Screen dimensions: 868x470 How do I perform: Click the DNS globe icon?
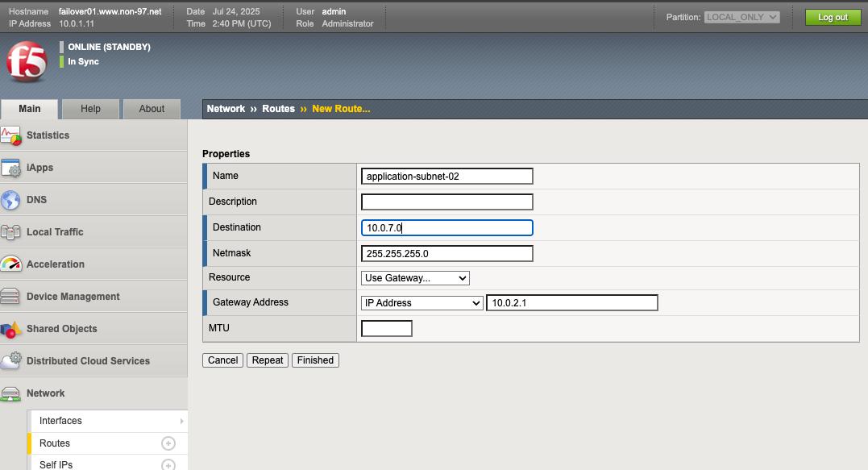(x=10, y=200)
